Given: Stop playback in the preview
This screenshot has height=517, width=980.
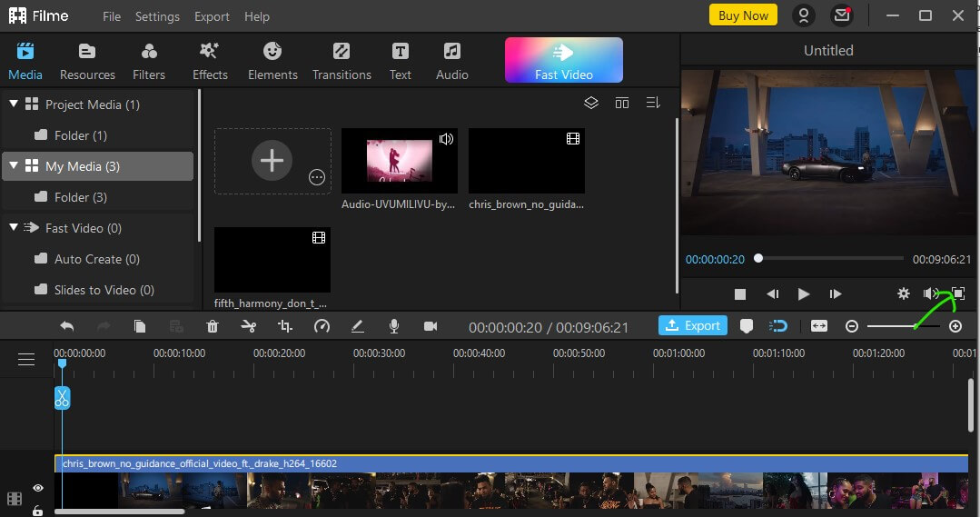Looking at the screenshot, I should (x=740, y=293).
